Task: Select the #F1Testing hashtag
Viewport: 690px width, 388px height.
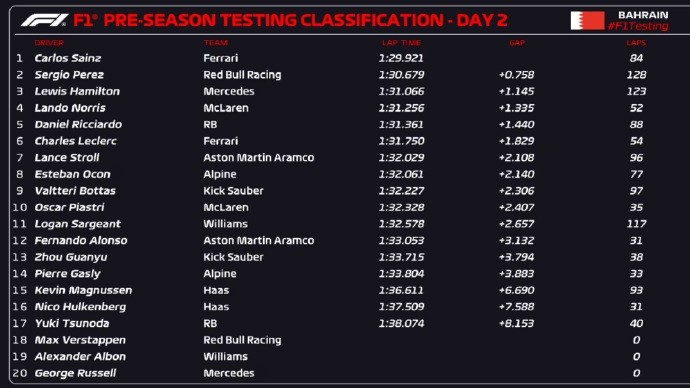Action: (x=638, y=26)
